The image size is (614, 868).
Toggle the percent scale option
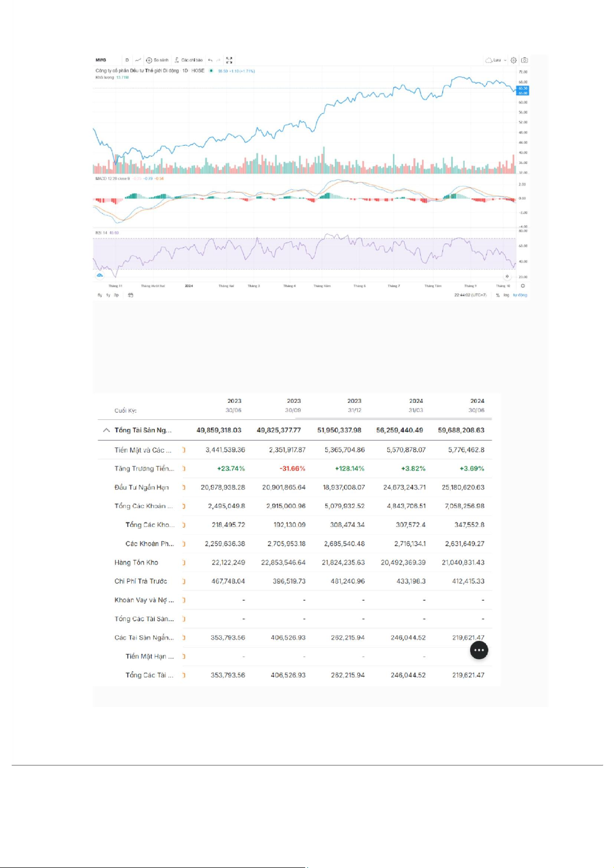(x=497, y=295)
